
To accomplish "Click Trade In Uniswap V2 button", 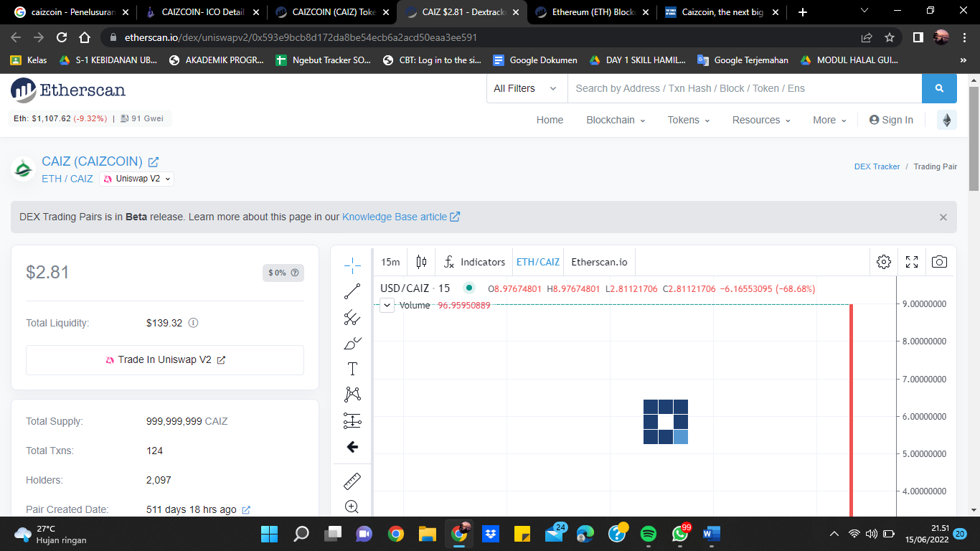I will point(165,360).
